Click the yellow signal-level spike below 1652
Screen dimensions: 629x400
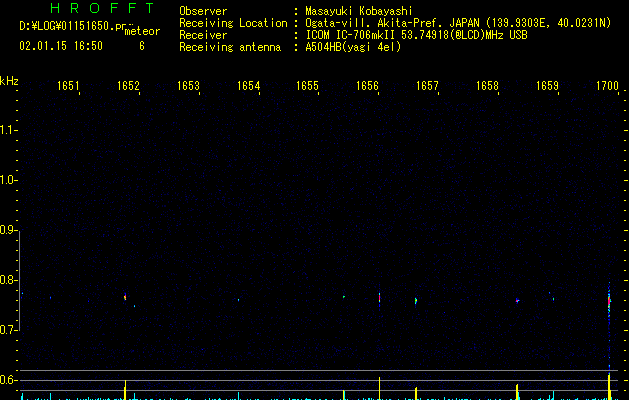(x=125, y=390)
